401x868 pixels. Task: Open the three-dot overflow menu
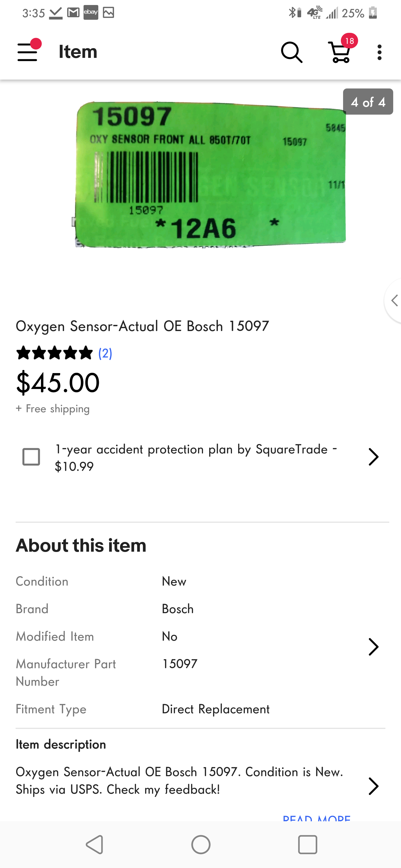click(x=380, y=52)
